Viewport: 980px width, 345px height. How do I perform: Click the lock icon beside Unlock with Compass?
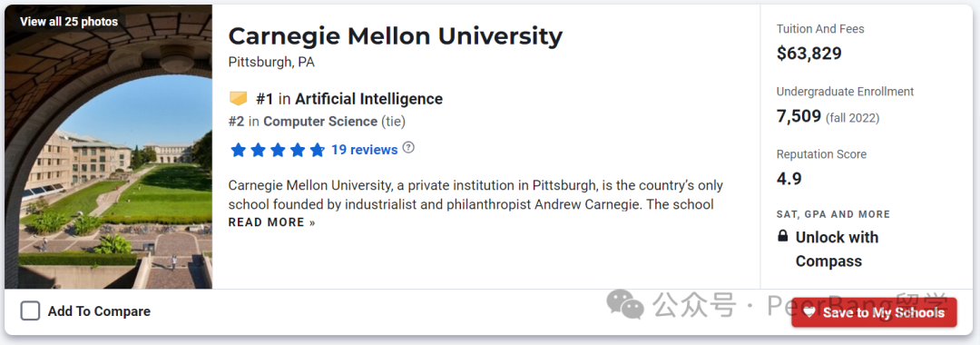(782, 236)
